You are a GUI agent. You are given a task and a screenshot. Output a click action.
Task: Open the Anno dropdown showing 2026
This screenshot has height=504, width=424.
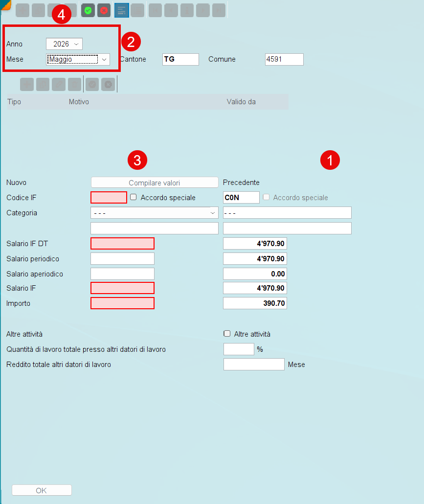(64, 44)
